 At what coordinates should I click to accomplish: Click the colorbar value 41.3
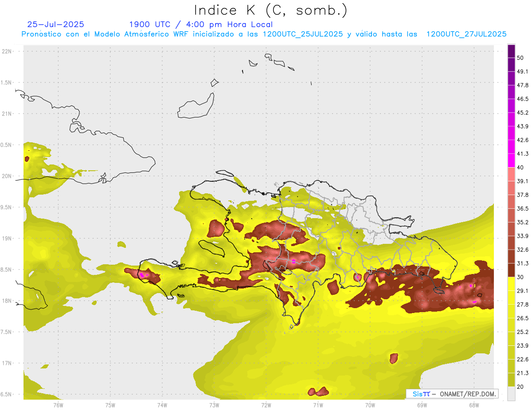pyautogui.click(x=522, y=154)
